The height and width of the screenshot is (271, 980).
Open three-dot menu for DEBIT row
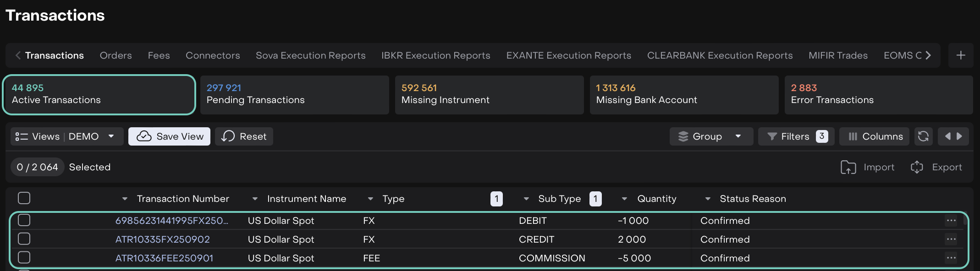tap(951, 221)
